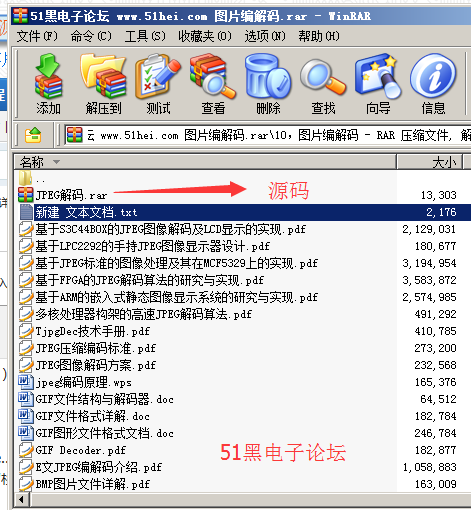This screenshot has height=510, width=471.
Task: Select JPEG解码.rar in file list
Action: click(63, 195)
